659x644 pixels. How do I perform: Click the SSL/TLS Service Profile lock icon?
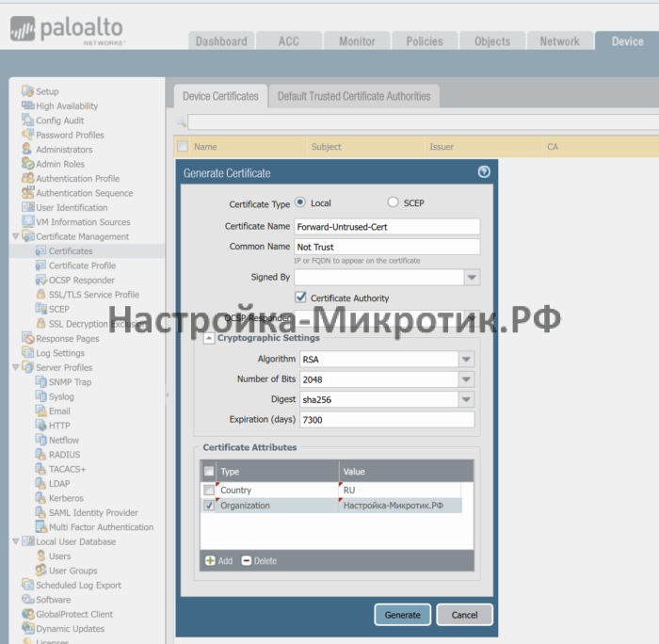click(40, 294)
